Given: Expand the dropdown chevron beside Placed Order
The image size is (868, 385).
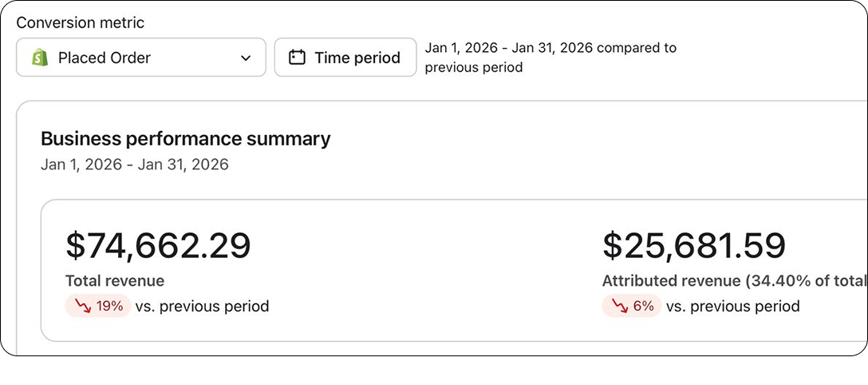Looking at the screenshot, I should pos(247,58).
